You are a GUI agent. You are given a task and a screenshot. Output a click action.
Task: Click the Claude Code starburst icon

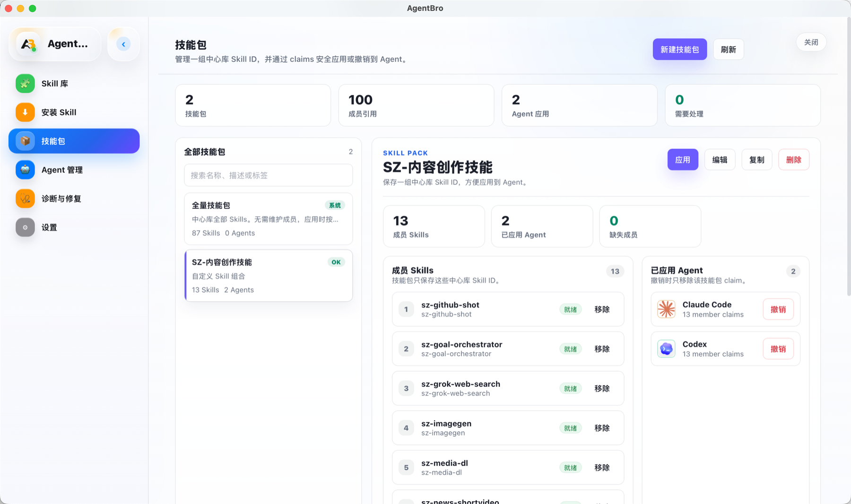coord(666,309)
